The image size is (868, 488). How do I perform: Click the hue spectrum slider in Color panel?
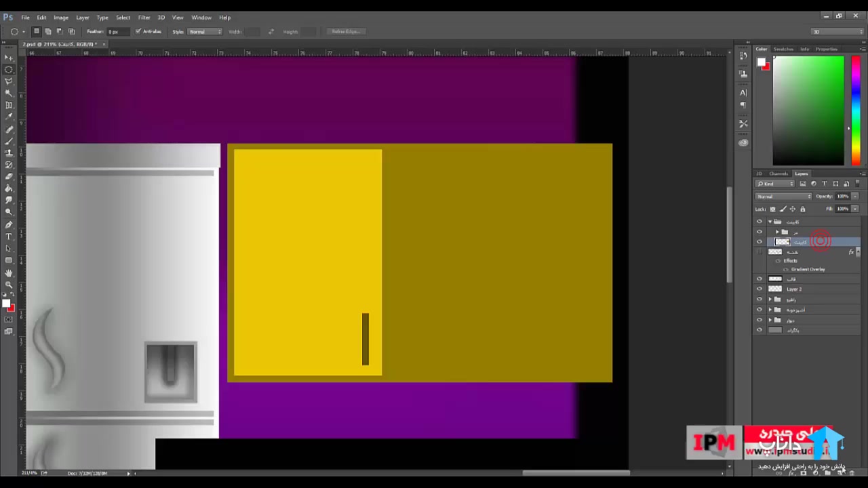pos(856,110)
